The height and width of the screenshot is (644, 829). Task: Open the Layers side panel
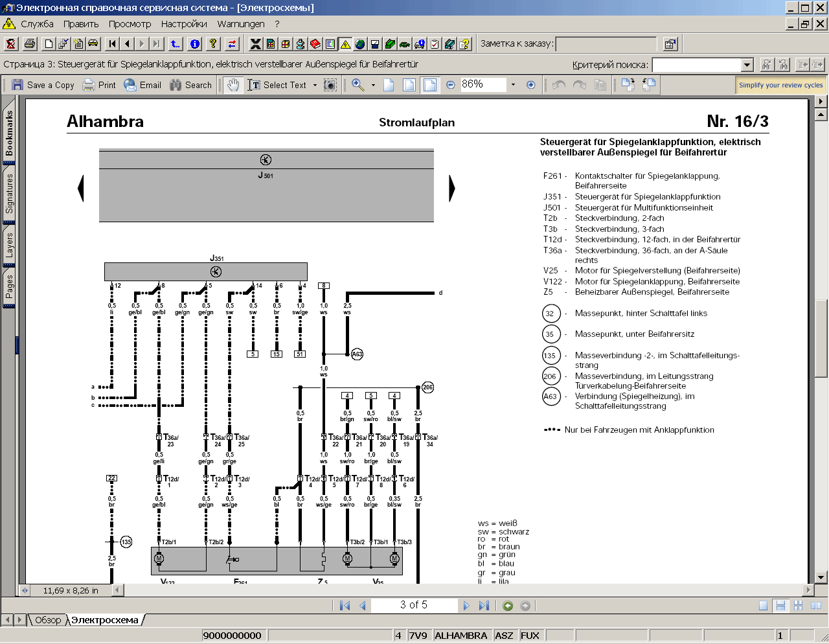pyautogui.click(x=9, y=246)
